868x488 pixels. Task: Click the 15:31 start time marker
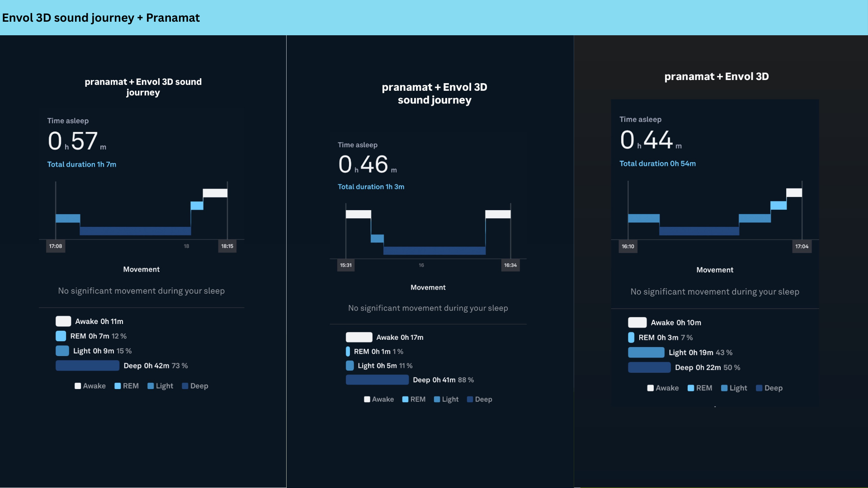346,265
